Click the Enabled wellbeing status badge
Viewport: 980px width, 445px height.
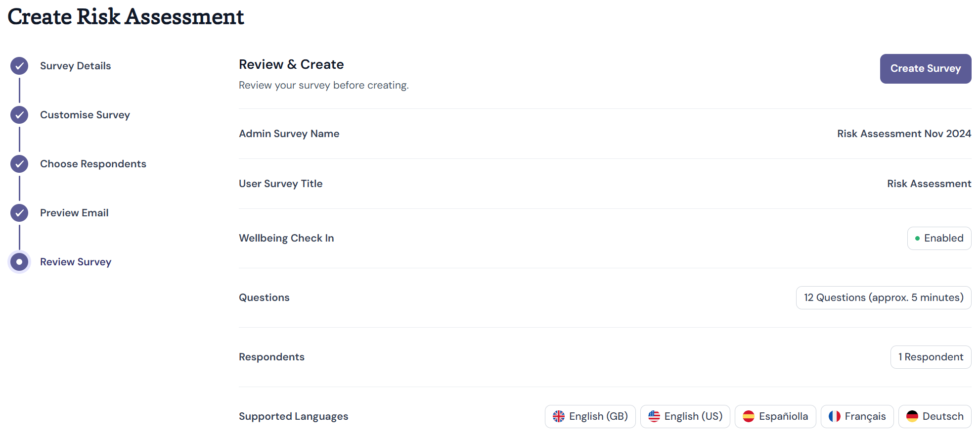click(x=939, y=238)
